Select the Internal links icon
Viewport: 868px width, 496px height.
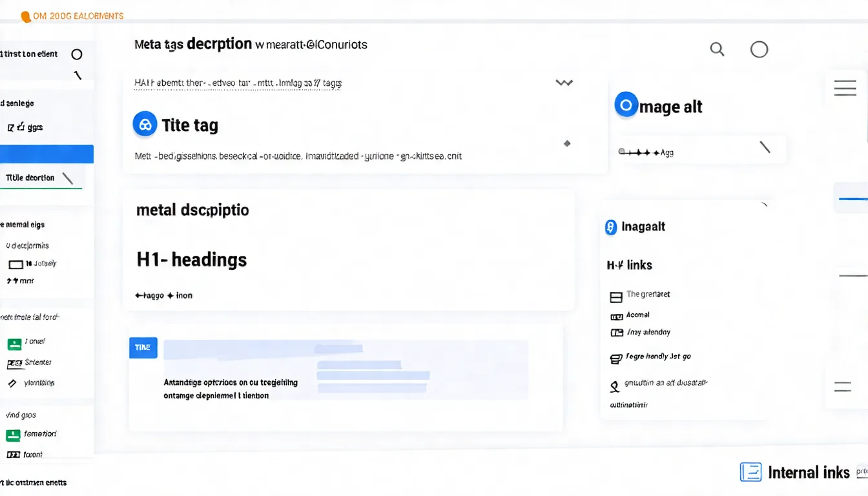(750, 472)
